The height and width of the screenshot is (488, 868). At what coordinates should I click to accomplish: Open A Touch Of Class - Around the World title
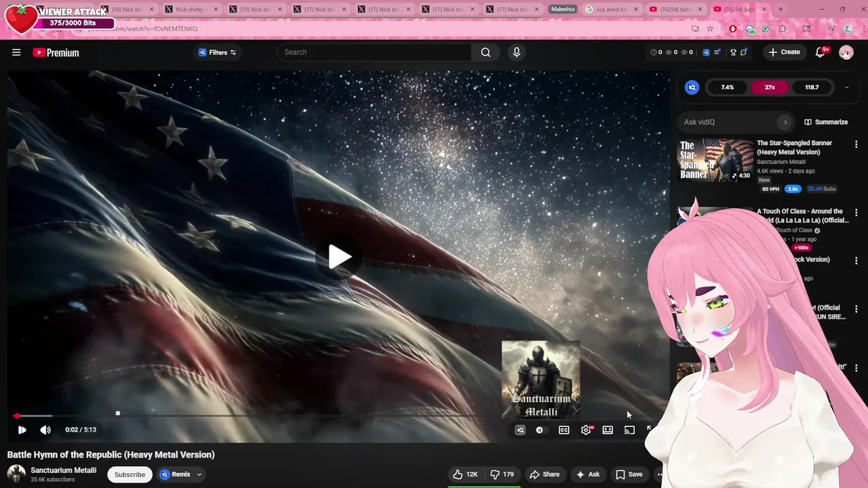pyautogui.click(x=803, y=216)
